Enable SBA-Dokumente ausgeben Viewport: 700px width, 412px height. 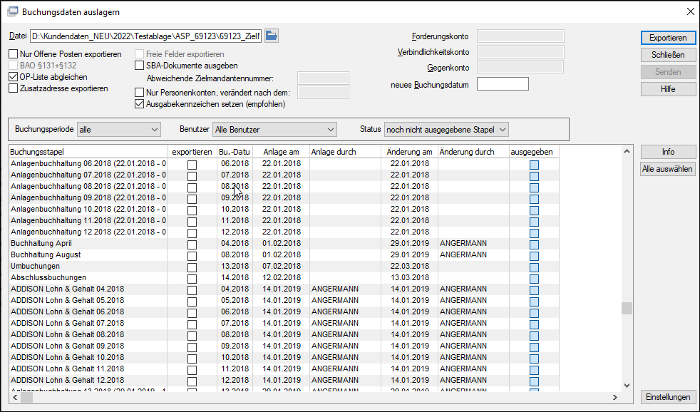[139, 66]
